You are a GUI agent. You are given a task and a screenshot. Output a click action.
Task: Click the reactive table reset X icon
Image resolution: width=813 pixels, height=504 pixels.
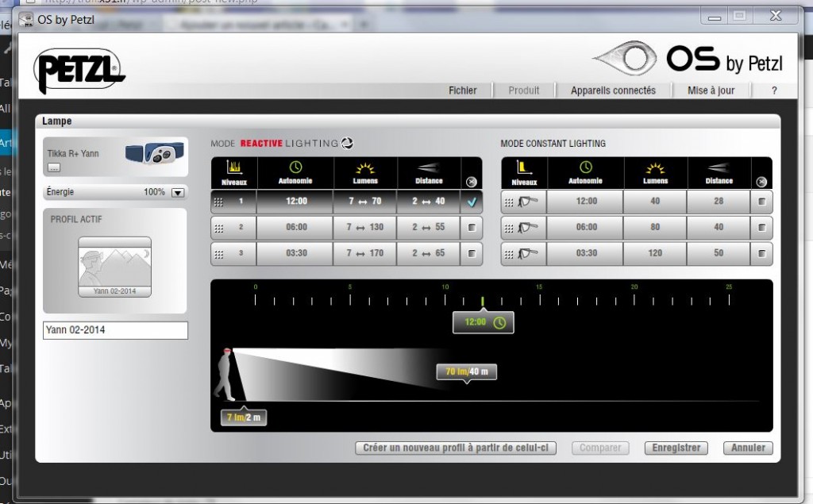[x=472, y=182]
